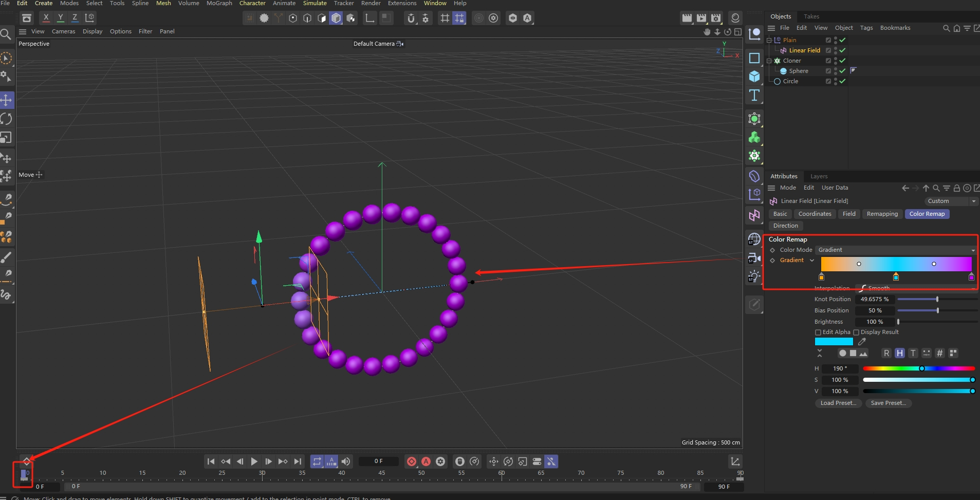Click the Record Active Objects keyframe button
This screenshot has height=500, width=980.
[x=411, y=461]
